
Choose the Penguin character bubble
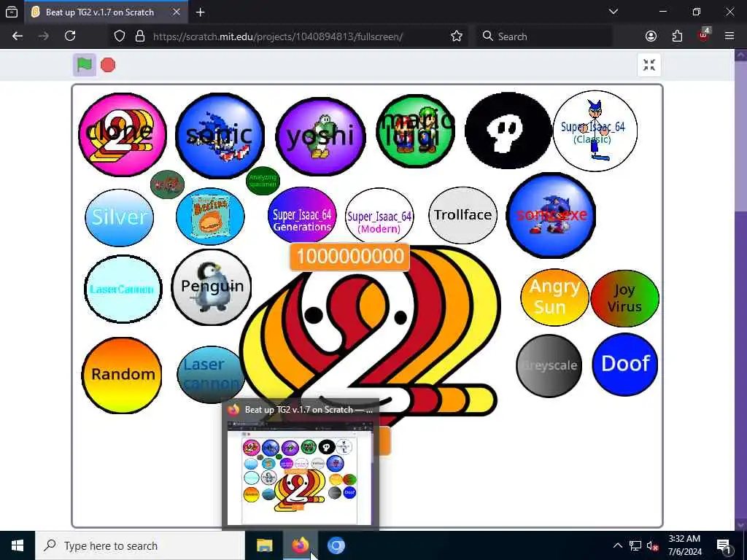(x=212, y=287)
